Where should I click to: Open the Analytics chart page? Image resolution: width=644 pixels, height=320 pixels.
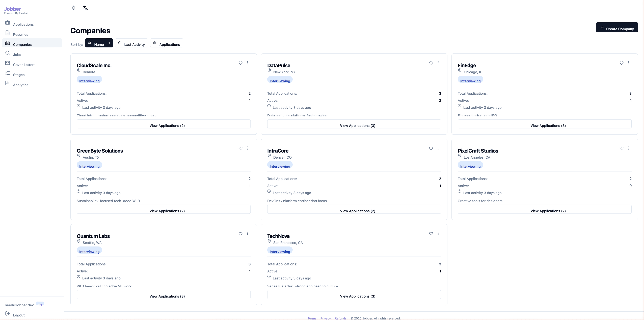20,85
